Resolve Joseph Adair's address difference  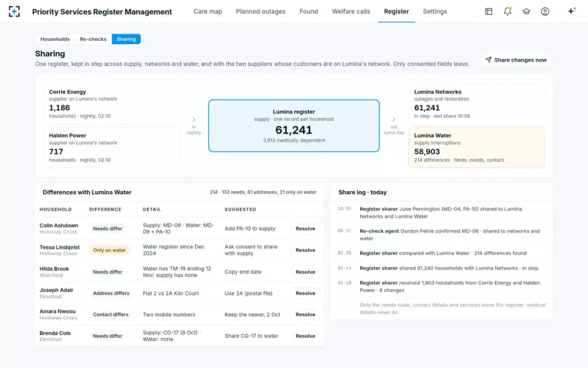[305, 293]
